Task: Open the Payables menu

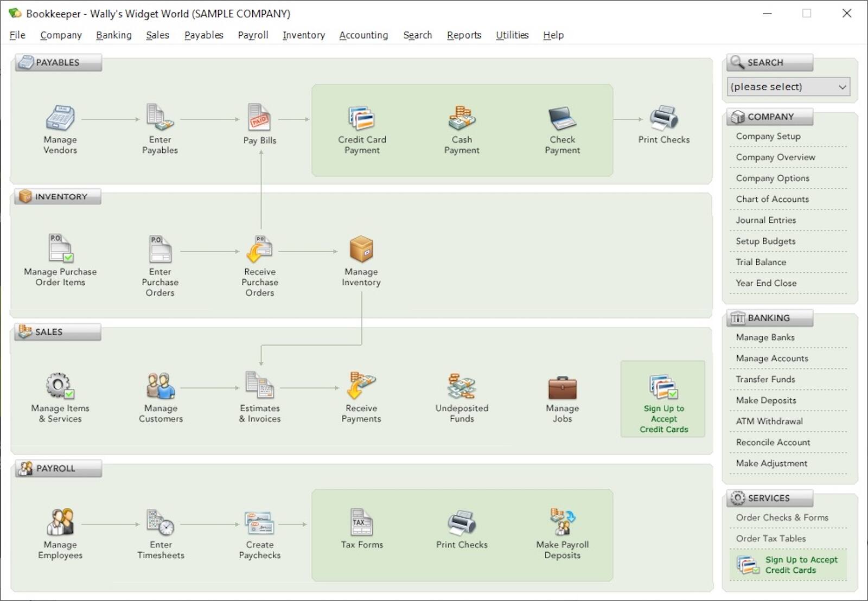Action: tap(203, 35)
